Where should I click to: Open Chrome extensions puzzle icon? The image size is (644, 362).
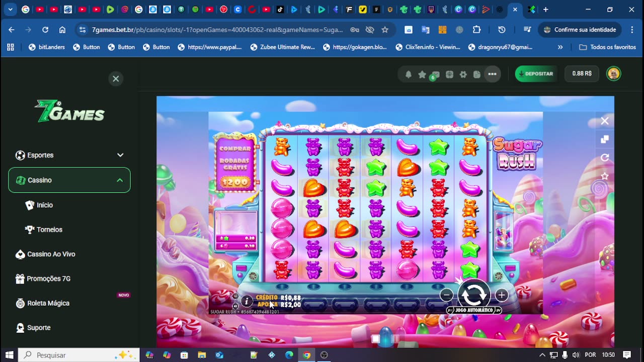coord(476,30)
